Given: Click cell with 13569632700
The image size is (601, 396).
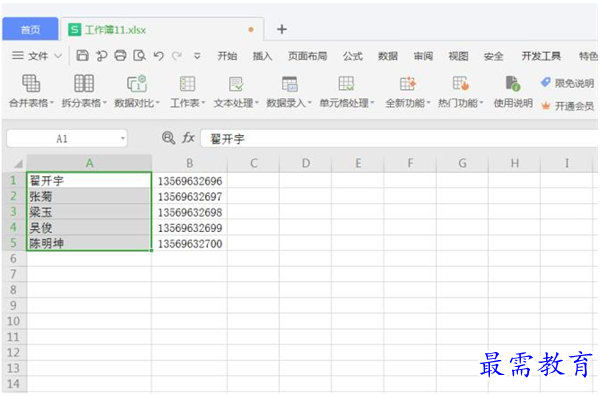Looking at the screenshot, I should 190,243.
